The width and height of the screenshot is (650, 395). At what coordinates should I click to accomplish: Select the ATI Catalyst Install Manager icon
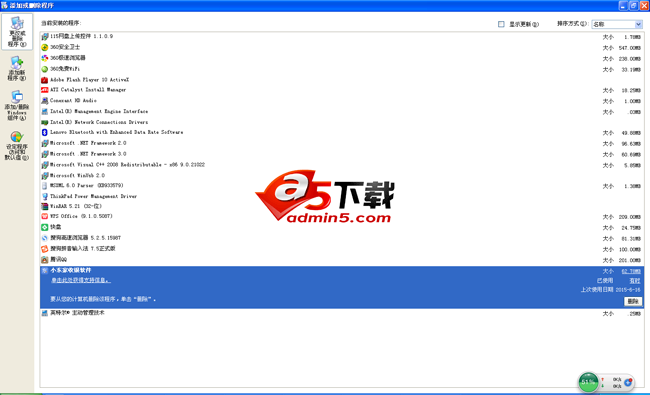click(45, 90)
